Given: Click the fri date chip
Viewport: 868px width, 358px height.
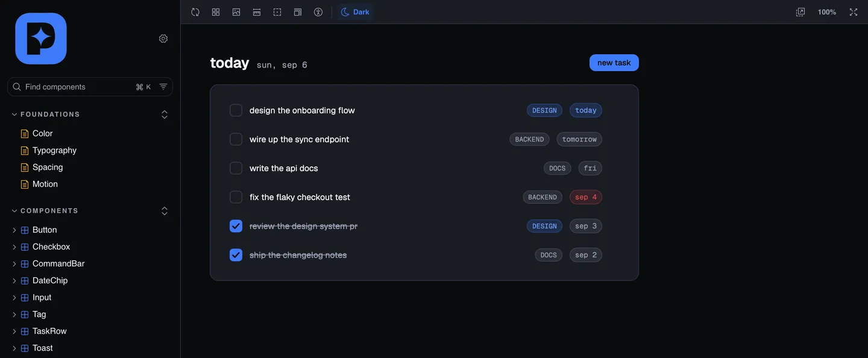Looking at the screenshot, I should [590, 168].
